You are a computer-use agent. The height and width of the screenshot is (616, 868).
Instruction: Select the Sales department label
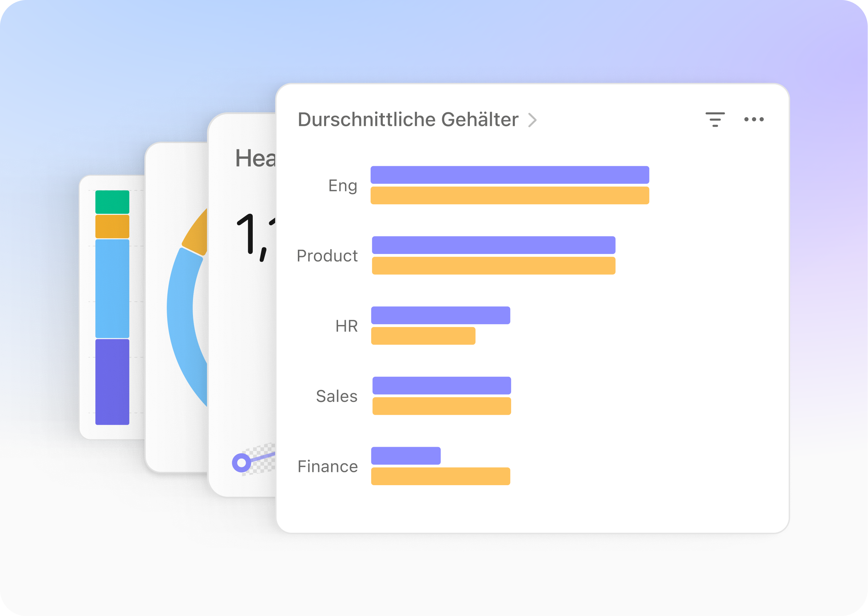point(337,396)
